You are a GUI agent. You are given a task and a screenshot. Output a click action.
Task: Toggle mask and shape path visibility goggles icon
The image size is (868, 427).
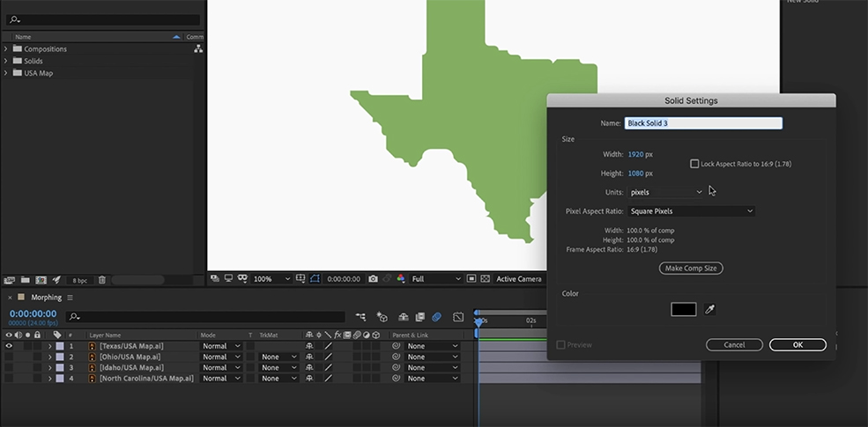242,279
